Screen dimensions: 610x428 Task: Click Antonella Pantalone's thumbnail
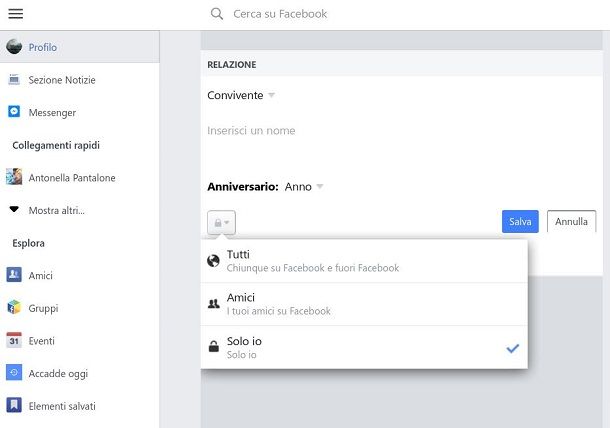(x=14, y=177)
